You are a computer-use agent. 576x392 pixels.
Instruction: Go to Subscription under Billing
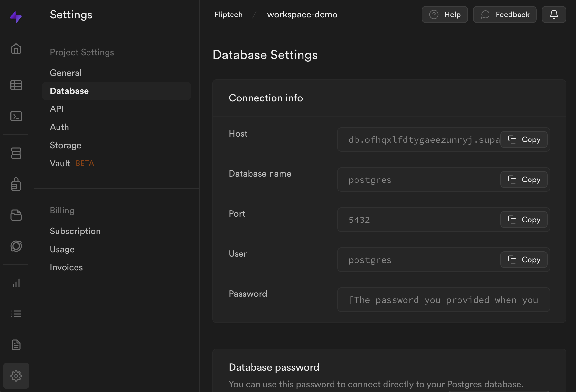click(x=75, y=231)
